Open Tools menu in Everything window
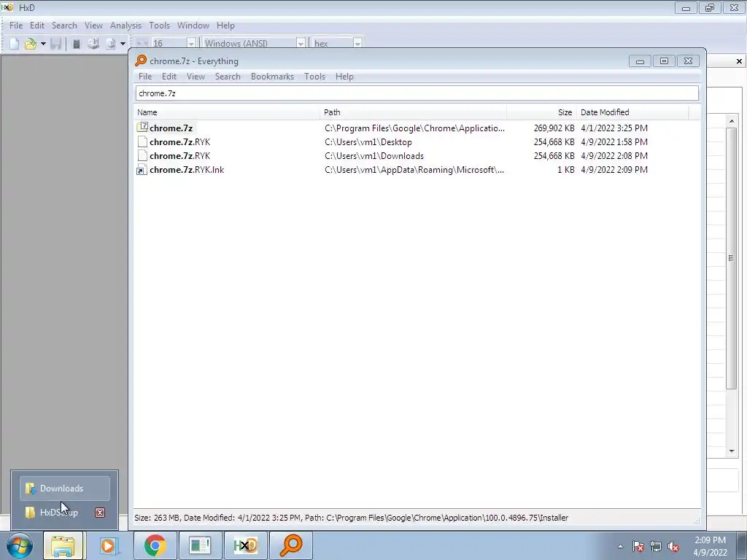The image size is (747, 560). 314,76
